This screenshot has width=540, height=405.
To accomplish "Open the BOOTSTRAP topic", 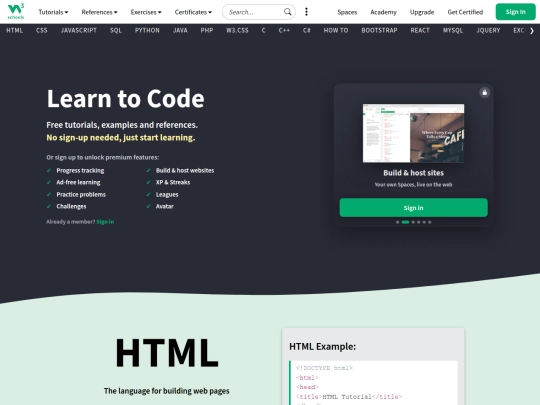I will pos(379,30).
